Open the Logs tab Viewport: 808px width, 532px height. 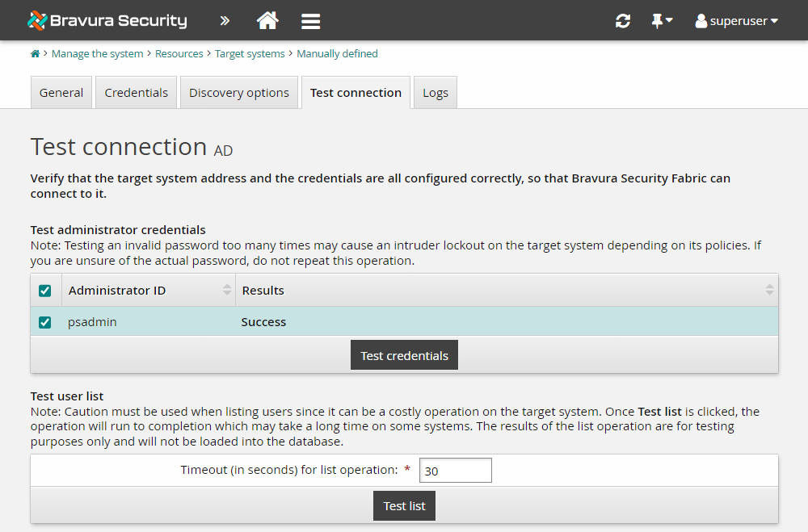tap(435, 92)
